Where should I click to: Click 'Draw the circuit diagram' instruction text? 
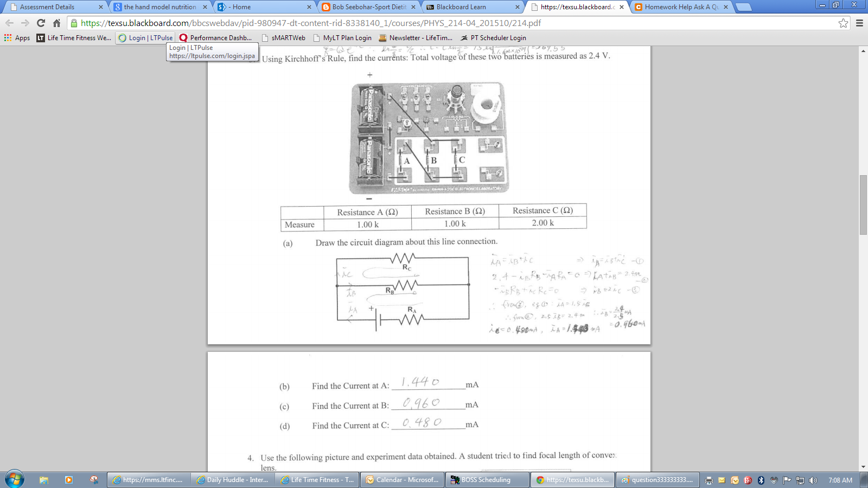tap(406, 242)
